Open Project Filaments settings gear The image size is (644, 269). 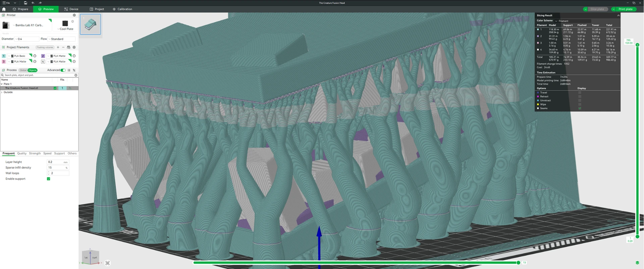(x=74, y=47)
